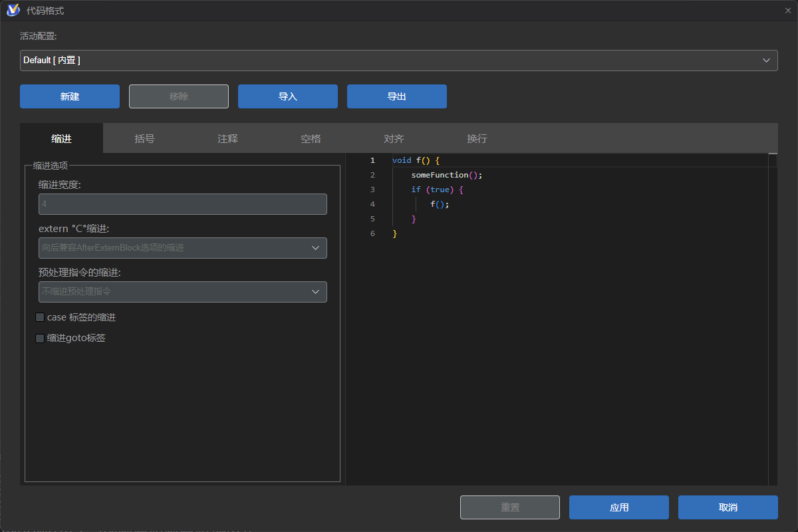Click the 'if (true) {' code line
798x532 pixels.
click(437, 190)
